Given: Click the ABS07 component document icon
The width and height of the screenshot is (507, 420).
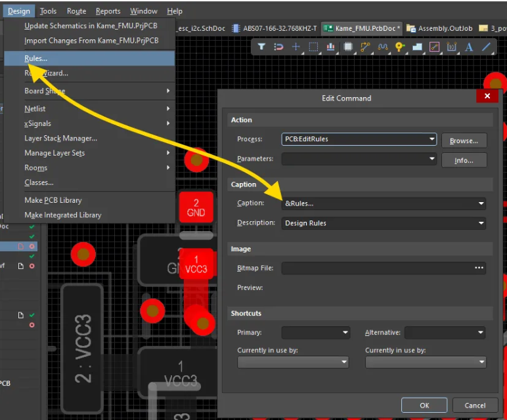Looking at the screenshot, I should [236, 28].
